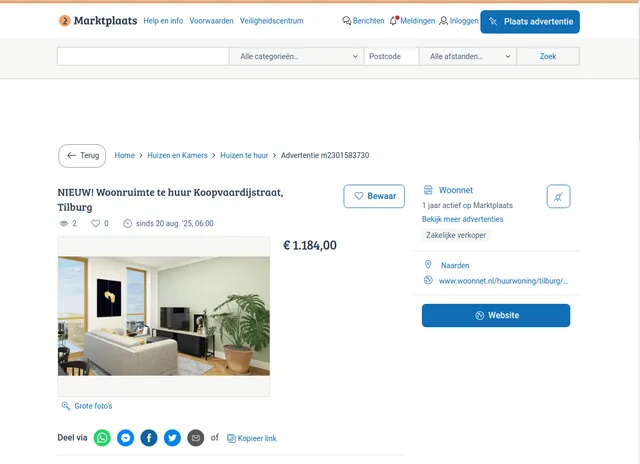
Task: Focus the Postcode input field
Action: [392, 56]
